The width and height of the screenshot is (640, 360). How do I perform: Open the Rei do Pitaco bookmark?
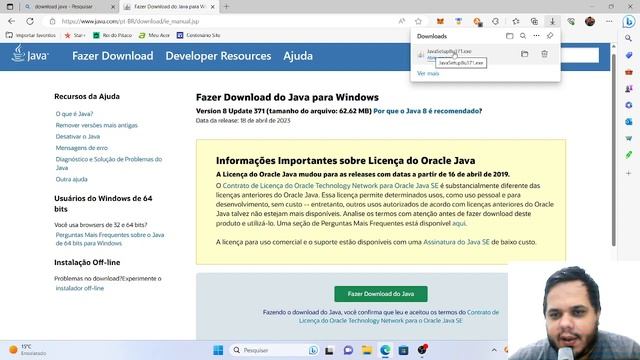[x=112, y=36]
